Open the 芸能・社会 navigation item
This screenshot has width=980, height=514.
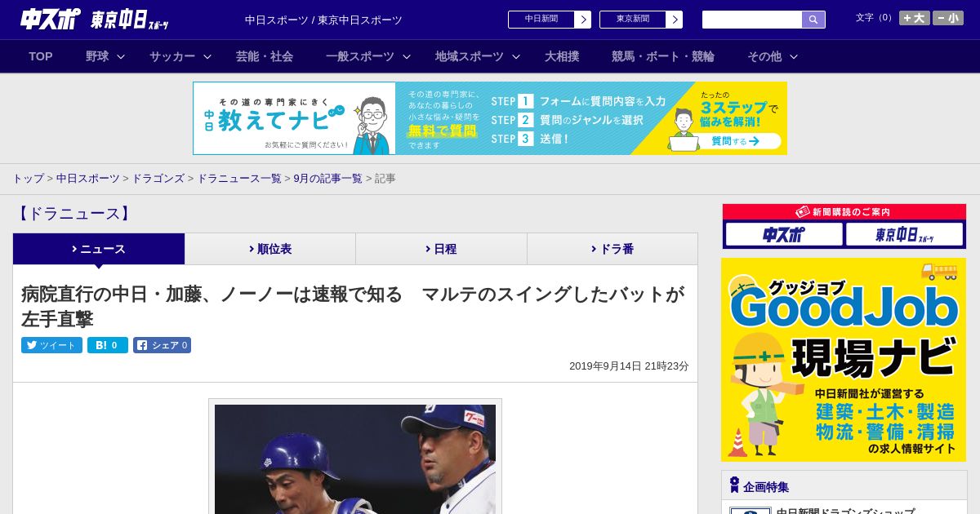pos(265,56)
